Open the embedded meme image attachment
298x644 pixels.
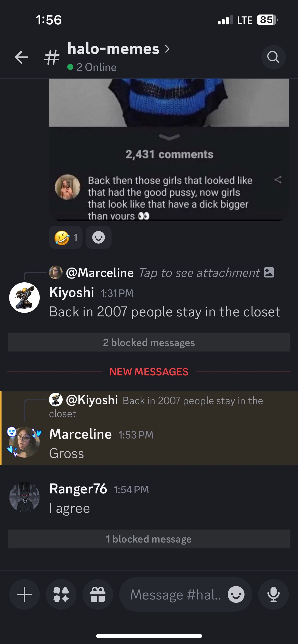(169, 150)
